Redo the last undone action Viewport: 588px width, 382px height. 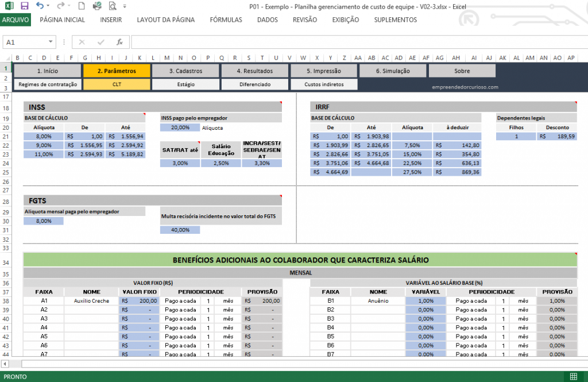click(61, 6)
